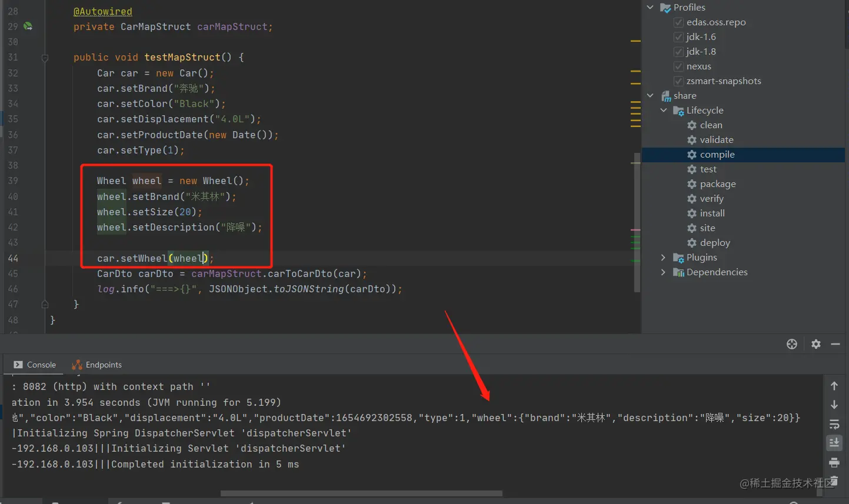Clear console output with the trash icon
Screen dimensions: 849x504
point(834,480)
